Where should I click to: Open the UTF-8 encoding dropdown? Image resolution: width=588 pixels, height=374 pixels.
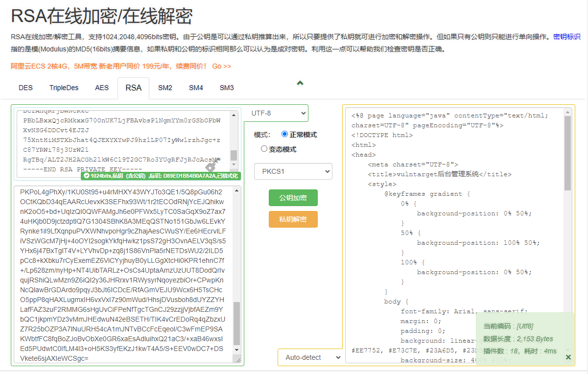[276, 113]
